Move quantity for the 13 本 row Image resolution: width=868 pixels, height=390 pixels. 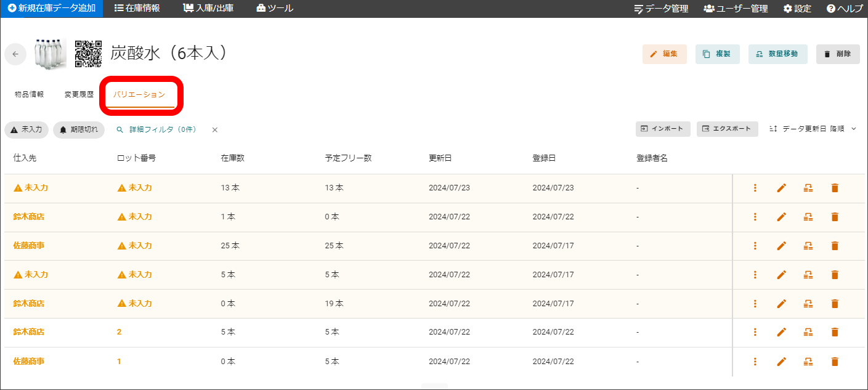(x=808, y=188)
